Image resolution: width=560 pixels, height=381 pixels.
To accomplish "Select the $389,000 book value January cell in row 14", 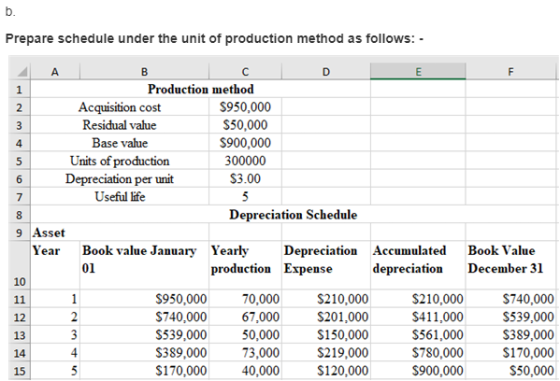I will point(145,353).
